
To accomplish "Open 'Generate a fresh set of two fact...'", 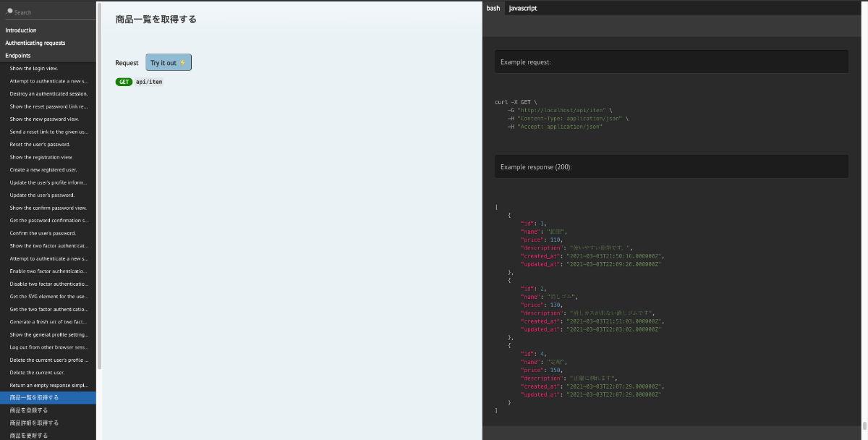I will (48, 321).
